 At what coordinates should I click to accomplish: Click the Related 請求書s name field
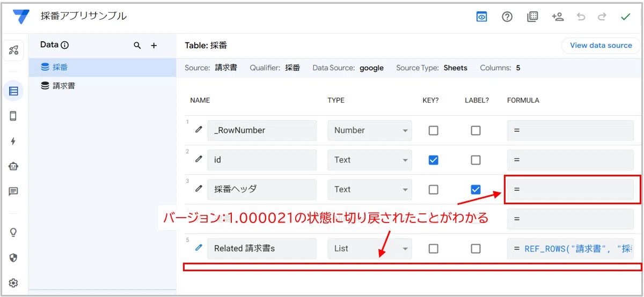point(262,249)
